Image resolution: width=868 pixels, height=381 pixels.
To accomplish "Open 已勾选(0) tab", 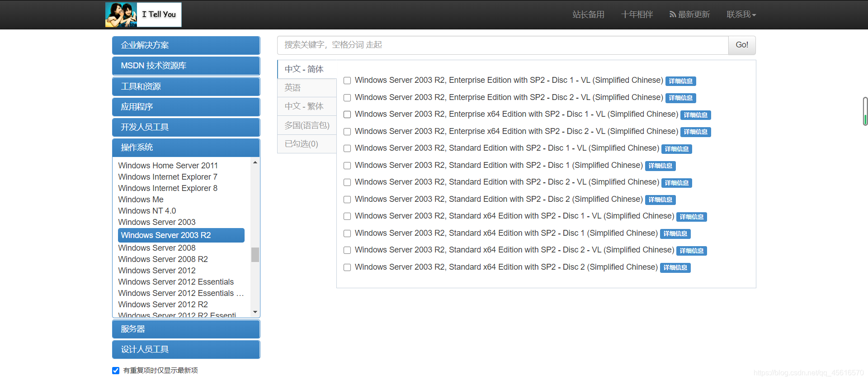I will [x=307, y=144].
